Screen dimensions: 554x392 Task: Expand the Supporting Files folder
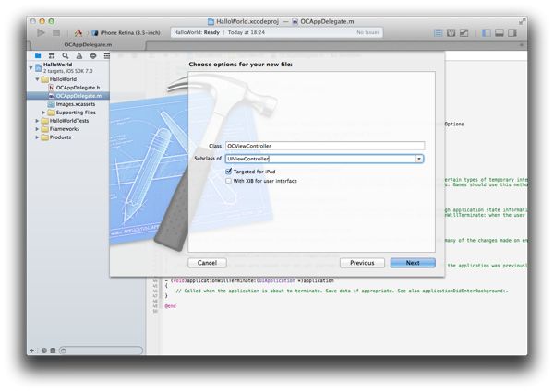[x=43, y=113]
